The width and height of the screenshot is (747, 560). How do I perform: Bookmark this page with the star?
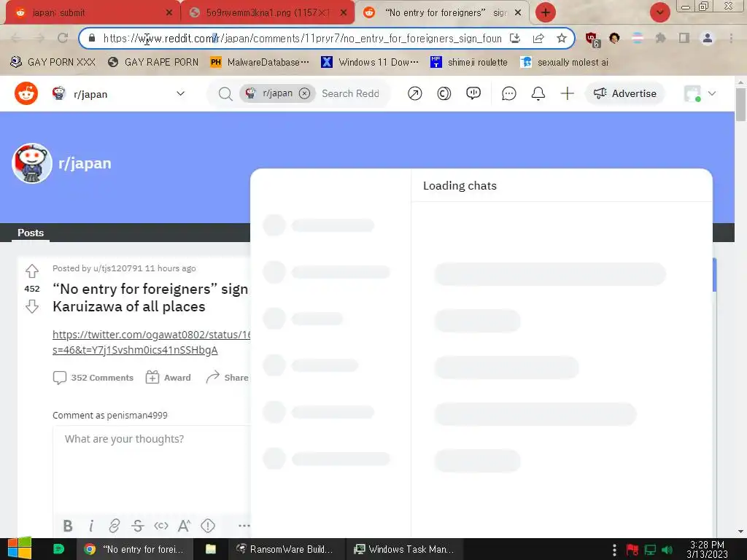click(562, 38)
